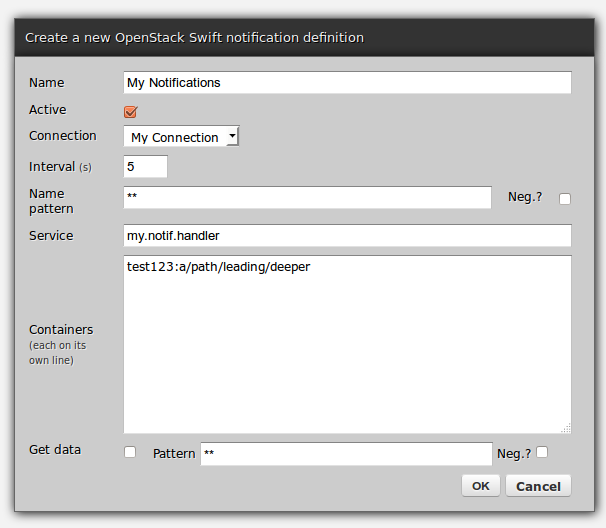The width and height of the screenshot is (606, 528).
Task: Click the Service label text
Action: point(52,236)
